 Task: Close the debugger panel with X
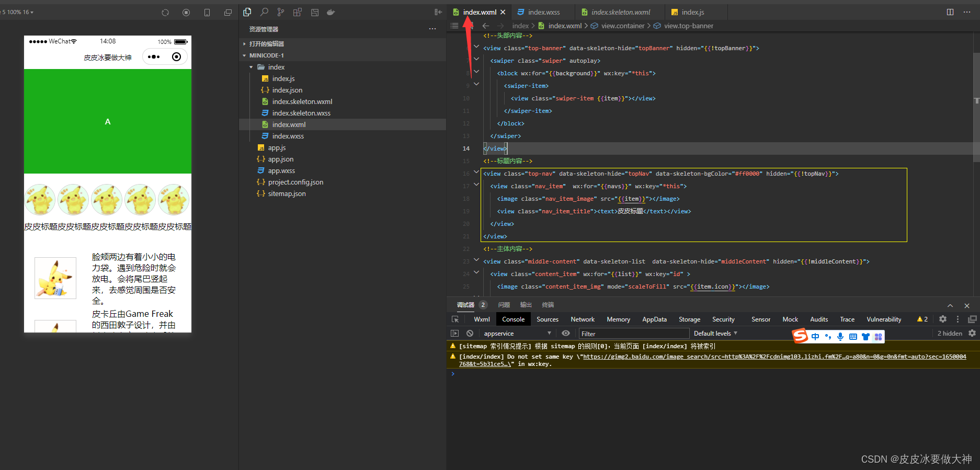click(x=967, y=305)
